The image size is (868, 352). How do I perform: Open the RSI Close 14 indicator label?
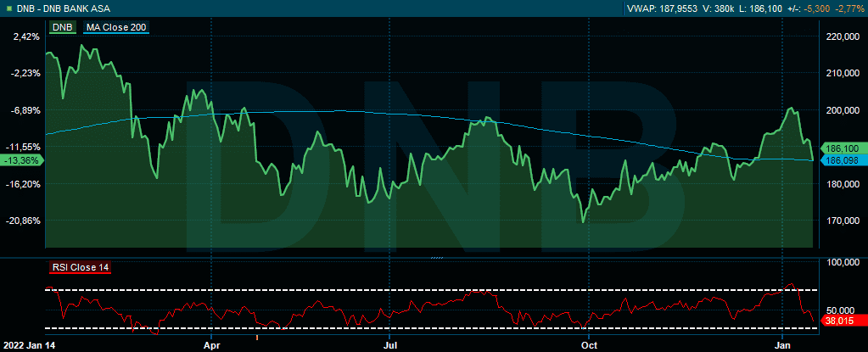[x=81, y=267]
